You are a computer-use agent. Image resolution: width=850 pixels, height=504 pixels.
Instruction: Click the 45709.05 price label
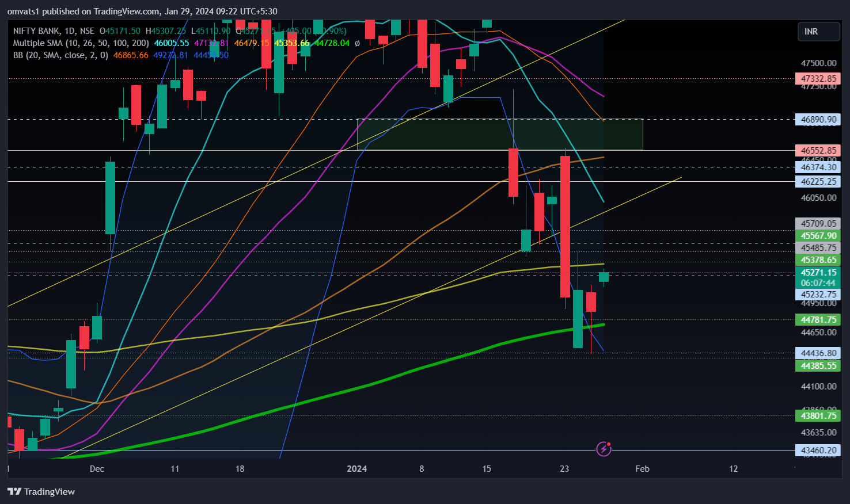(818, 223)
